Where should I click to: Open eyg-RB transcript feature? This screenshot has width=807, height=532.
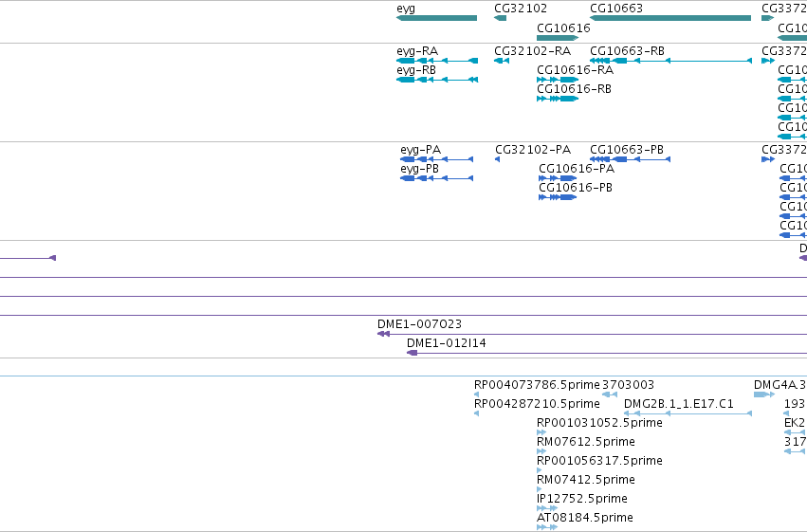click(437, 80)
